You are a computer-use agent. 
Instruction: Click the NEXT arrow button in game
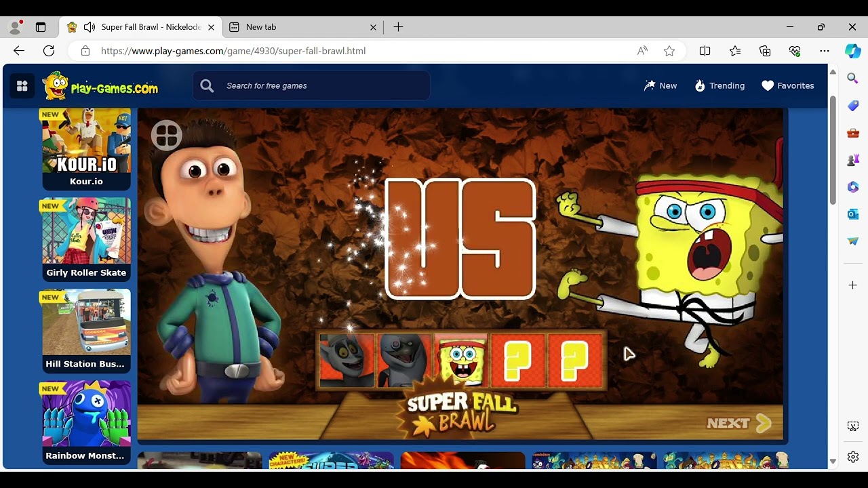739,424
